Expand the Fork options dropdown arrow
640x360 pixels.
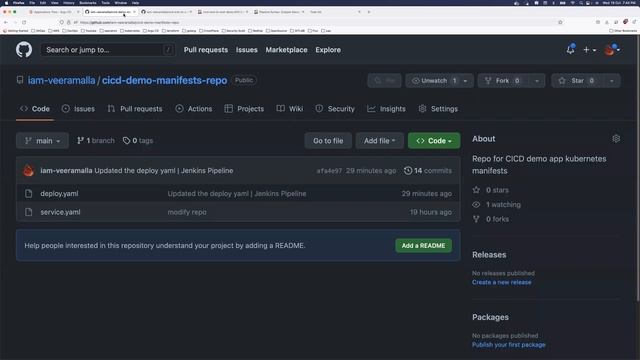tap(537, 81)
